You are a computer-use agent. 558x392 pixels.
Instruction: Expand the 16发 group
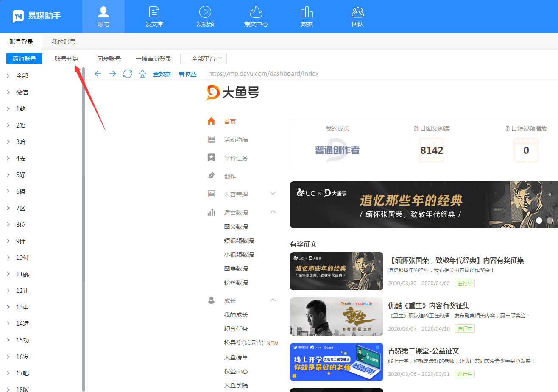8,357
